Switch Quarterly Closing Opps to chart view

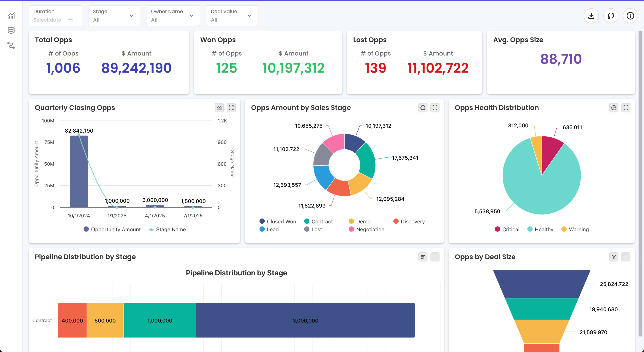219,108
